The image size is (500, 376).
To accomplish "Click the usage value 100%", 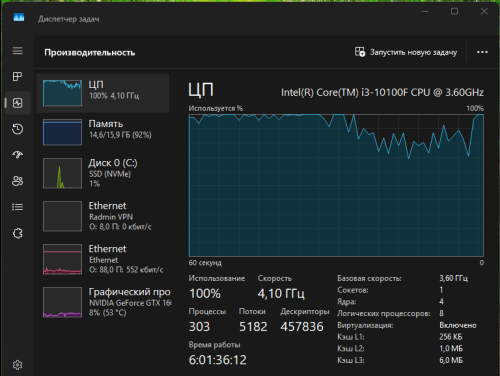I will 205,294.
